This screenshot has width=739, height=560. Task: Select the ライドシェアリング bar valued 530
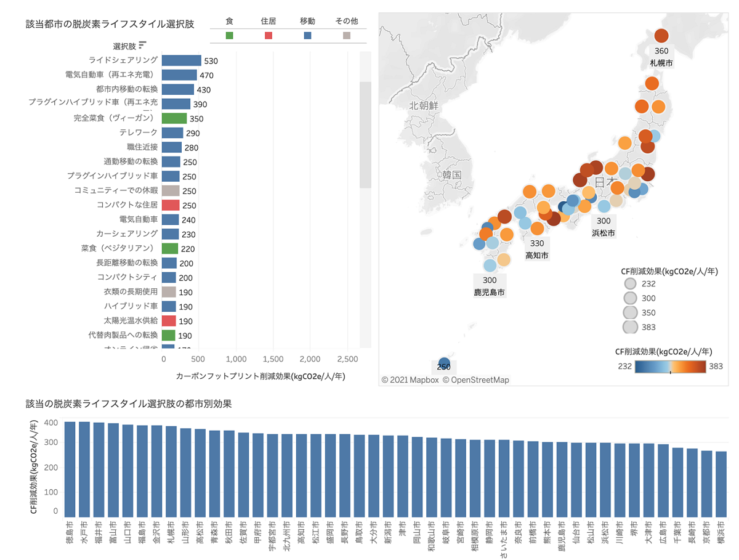click(x=181, y=60)
